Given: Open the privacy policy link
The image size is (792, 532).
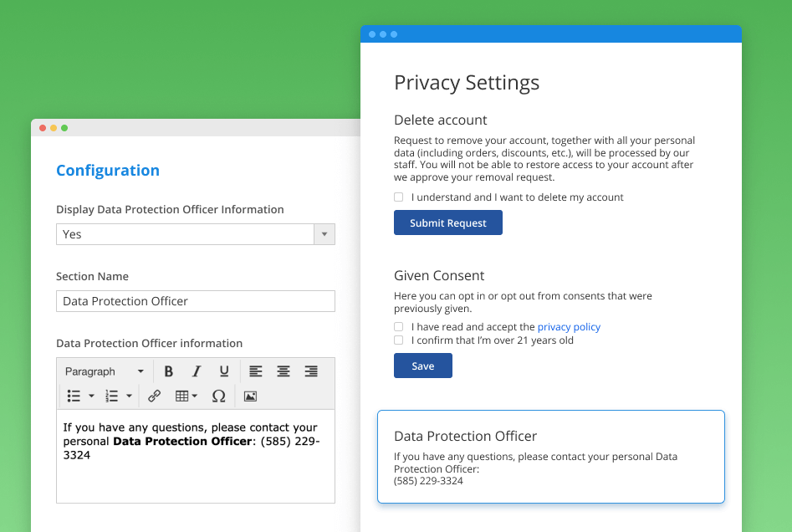Looking at the screenshot, I should (x=569, y=327).
